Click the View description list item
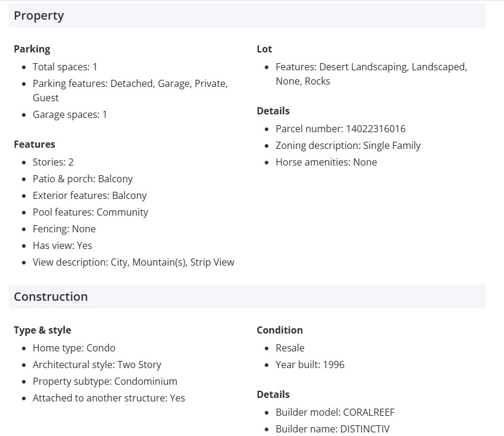 coord(133,262)
